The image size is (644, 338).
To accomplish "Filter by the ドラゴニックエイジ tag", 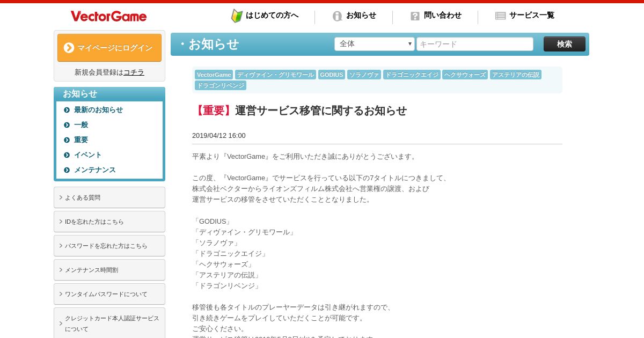I will pos(412,75).
